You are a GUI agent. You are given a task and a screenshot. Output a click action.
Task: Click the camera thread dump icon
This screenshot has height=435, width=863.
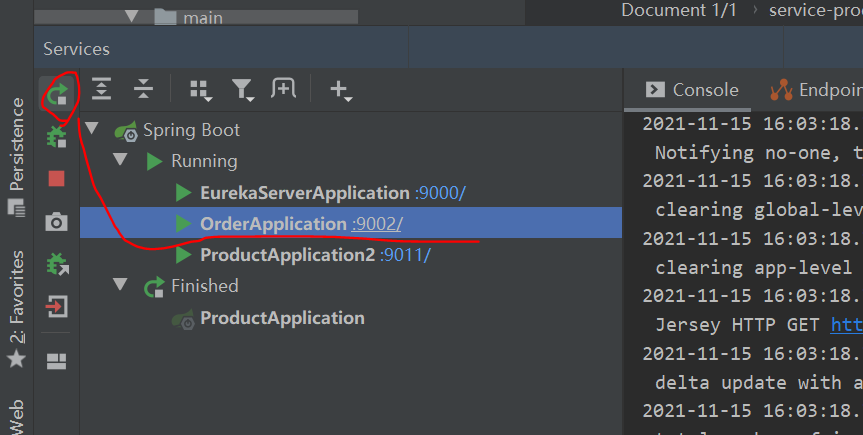pos(56,222)
